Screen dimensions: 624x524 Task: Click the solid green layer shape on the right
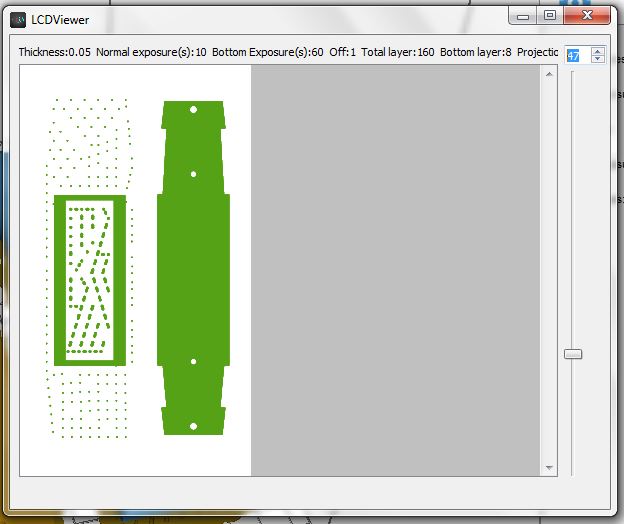[193, 270]
